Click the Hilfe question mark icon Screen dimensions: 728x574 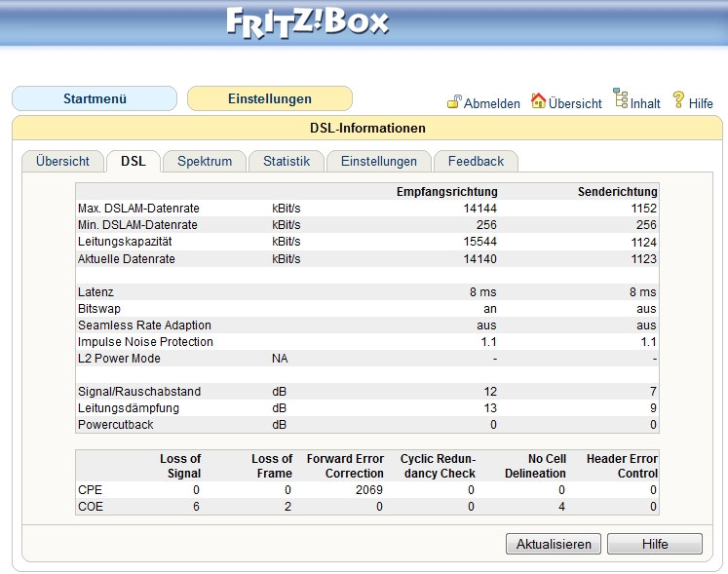pyautogui.click(x=678, y=99)
